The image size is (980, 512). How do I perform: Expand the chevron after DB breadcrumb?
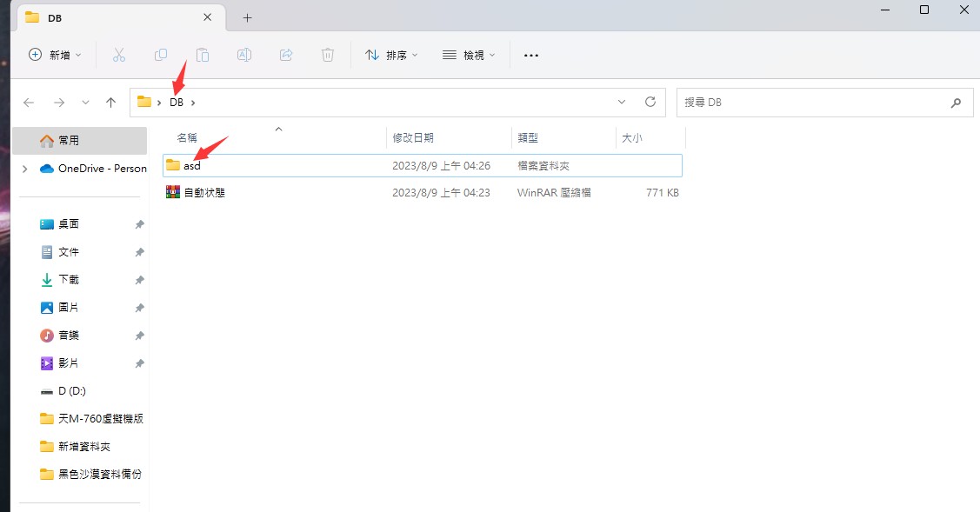[193, 103]
